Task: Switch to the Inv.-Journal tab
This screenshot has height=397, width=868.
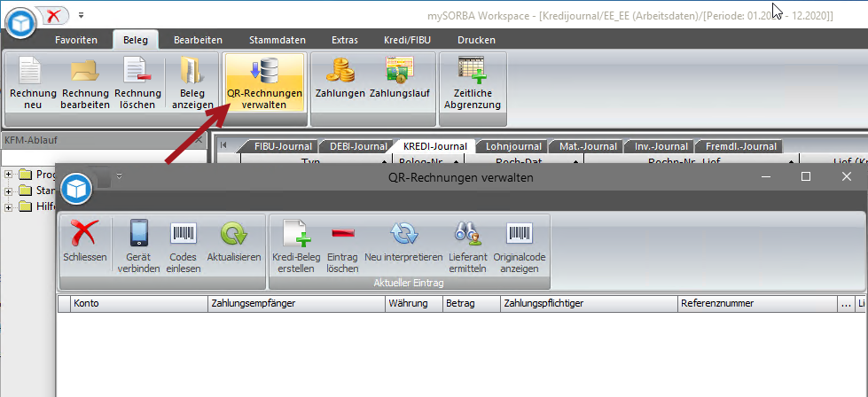Action: pyautogui.click(x=661, y=146)
